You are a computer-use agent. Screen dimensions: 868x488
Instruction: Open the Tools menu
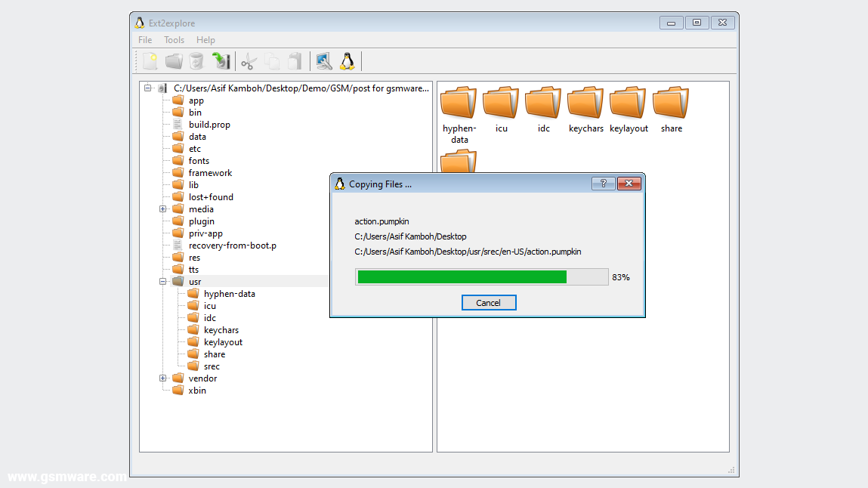tap(174, 39)
